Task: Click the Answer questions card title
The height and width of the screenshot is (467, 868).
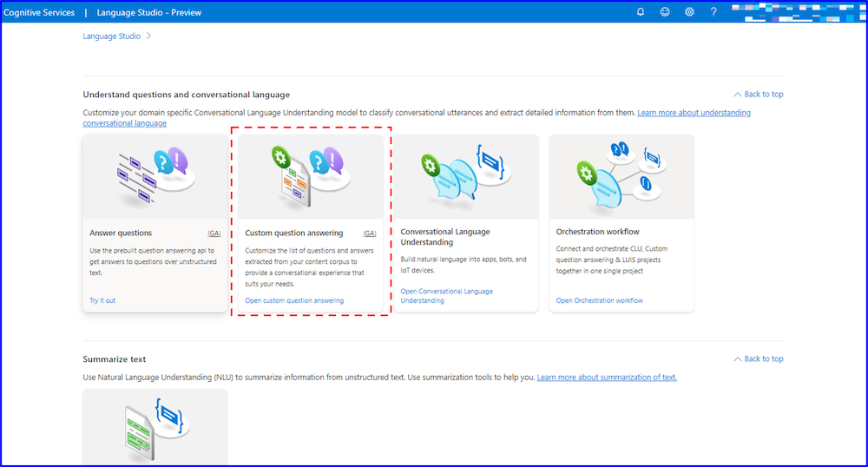Action: pos(121,233)
